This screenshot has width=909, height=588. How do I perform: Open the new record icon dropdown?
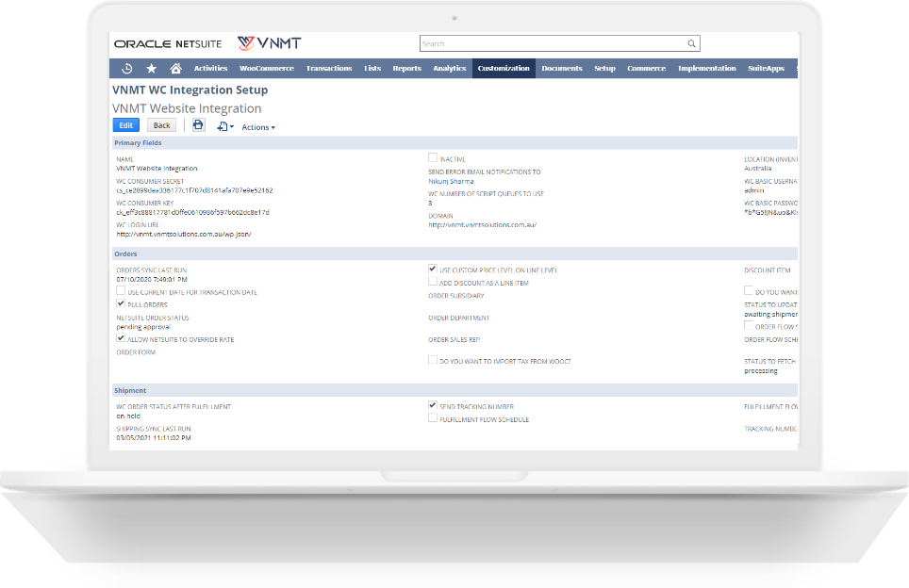pos(224,126)
